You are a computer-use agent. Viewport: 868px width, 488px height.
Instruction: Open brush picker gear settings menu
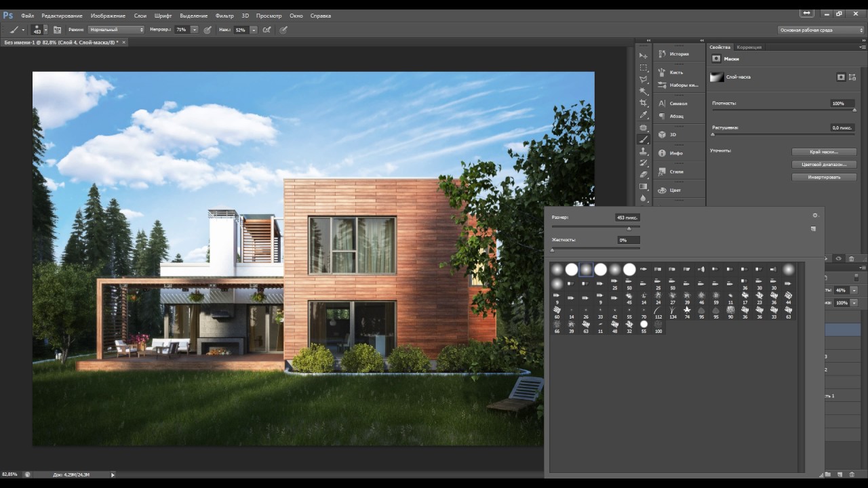point(814,216)
